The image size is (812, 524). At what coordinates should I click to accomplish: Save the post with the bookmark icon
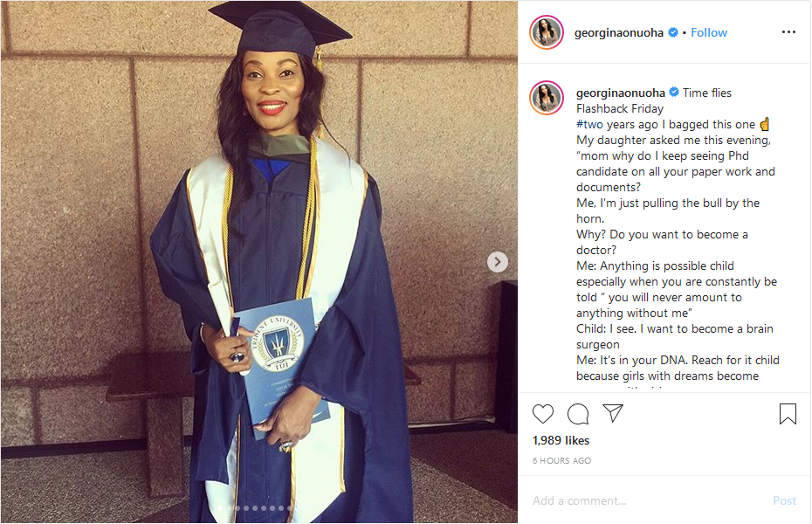tap(788, 414)
